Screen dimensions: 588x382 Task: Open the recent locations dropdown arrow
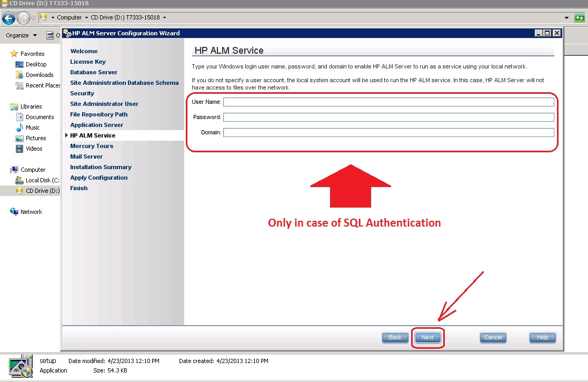point(33,18)
